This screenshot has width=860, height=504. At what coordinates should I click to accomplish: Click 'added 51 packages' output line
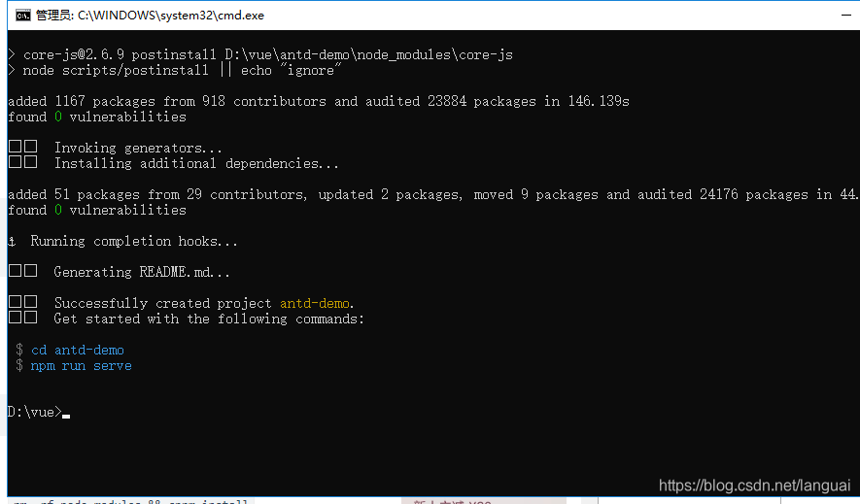point(433,194)
